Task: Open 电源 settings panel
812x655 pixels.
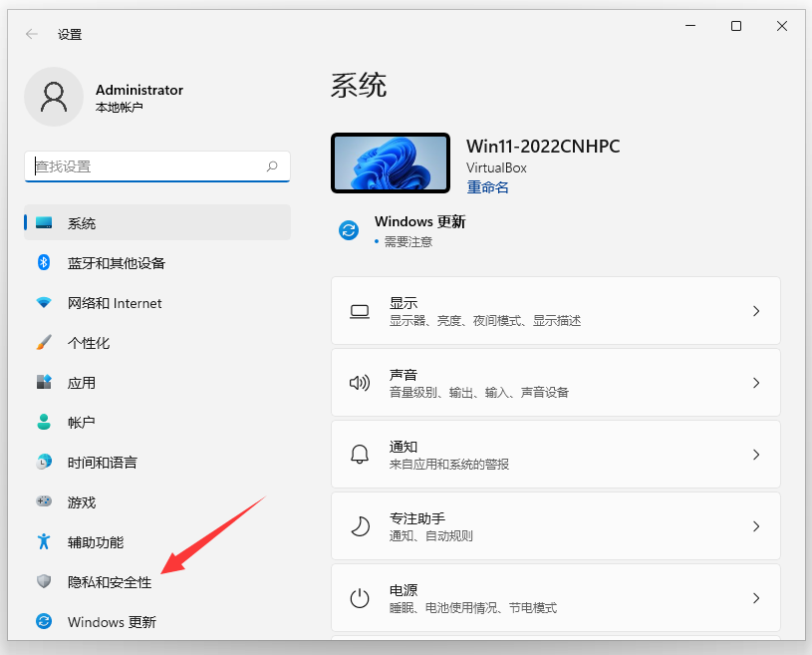Action: point(555,598)
